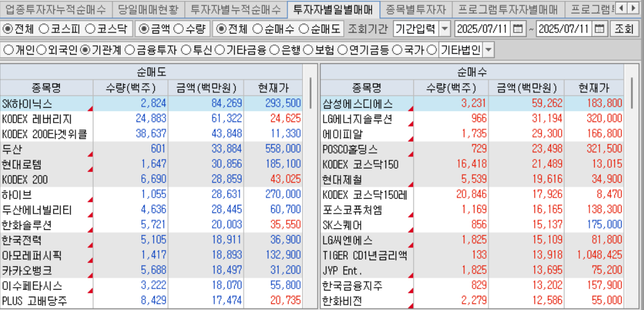The height and width of the screenshot is (310, 644).
Task: Select the KODEX 코스닥150 row
Action: pos(472,164)
